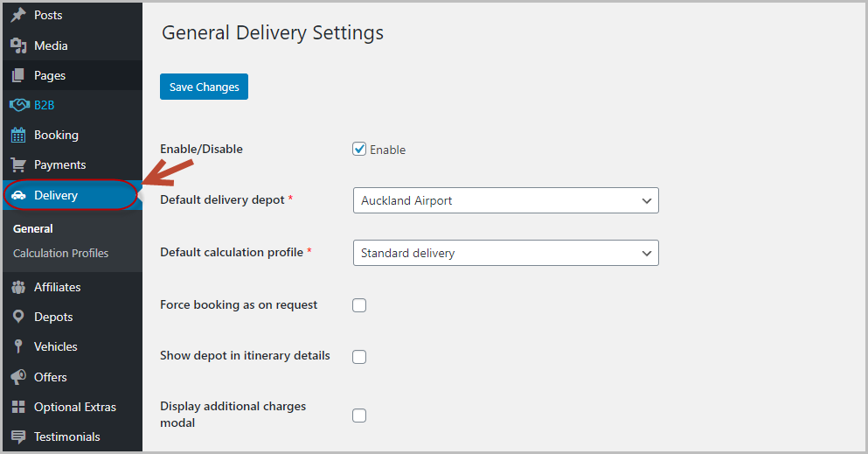Open the Optional Extras menu item
868x454 pixels.
(x=73, y=407)
